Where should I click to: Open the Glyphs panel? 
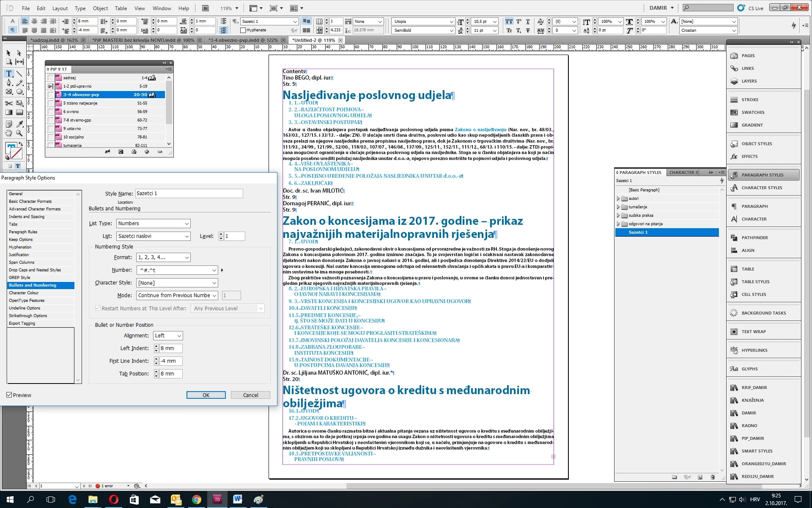tap(749, 369)
